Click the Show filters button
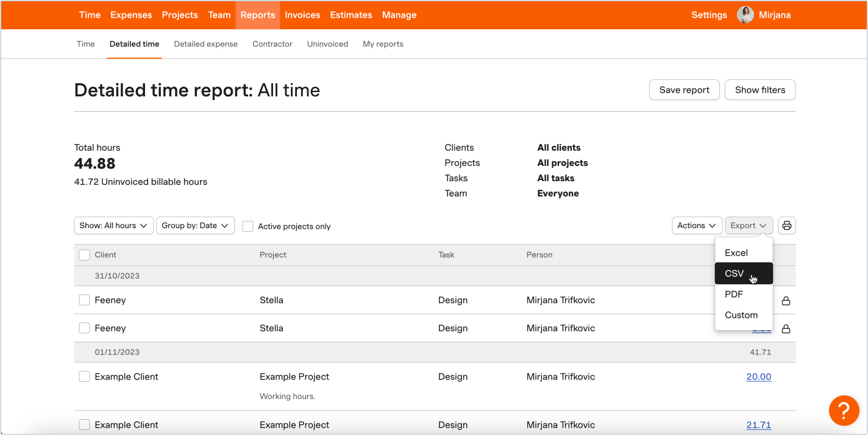This screenshot has height=435, width=868. (759, 90)
